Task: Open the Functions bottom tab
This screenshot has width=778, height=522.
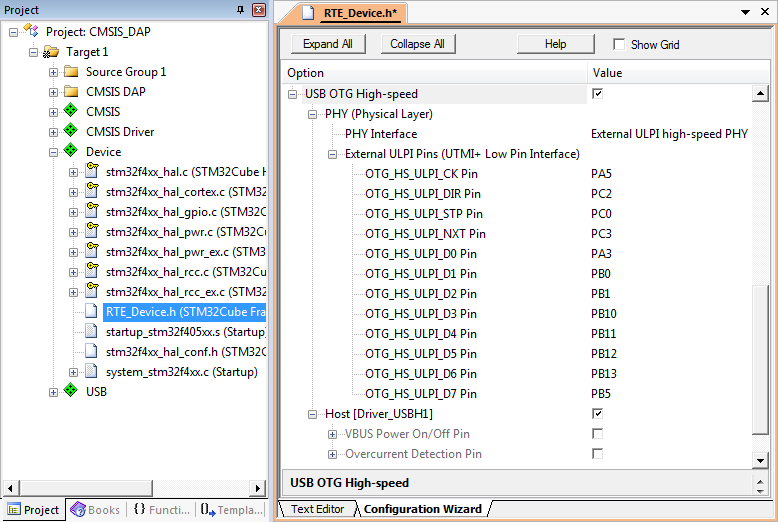Action: [162, 510]
